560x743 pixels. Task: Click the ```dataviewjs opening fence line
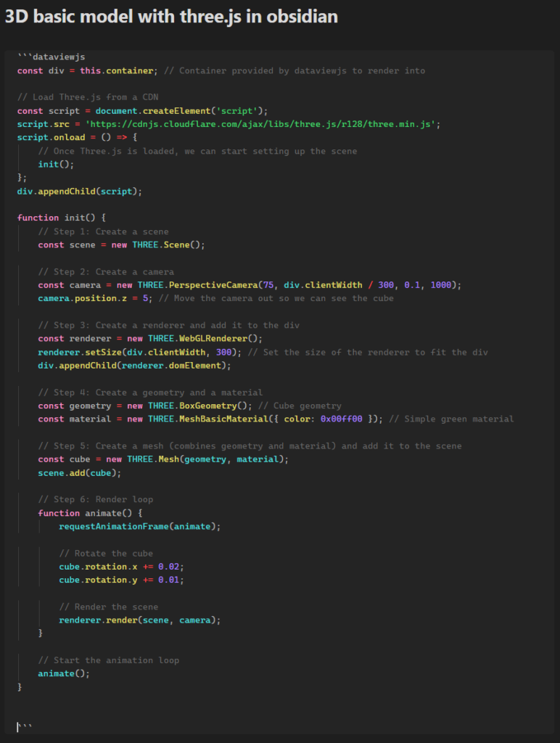tap(52, 57)
